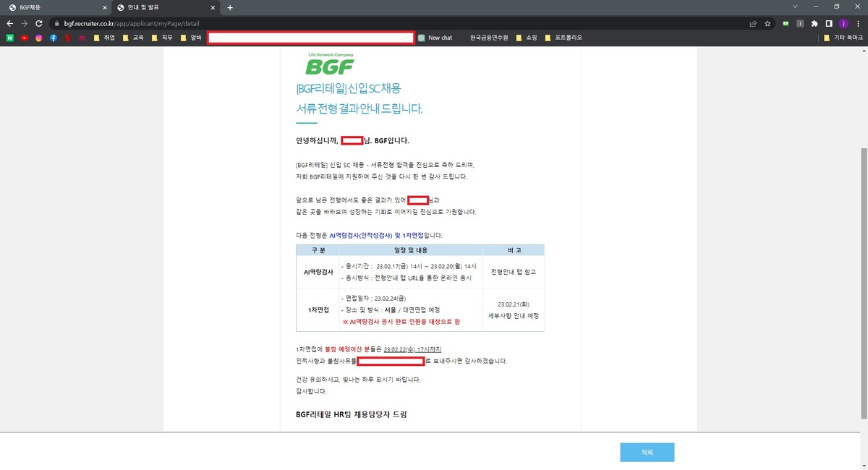Toggle the Chrome side panel
Image resolution: width=868 pixels, height=470 pixels.
[x=829, y=23]
